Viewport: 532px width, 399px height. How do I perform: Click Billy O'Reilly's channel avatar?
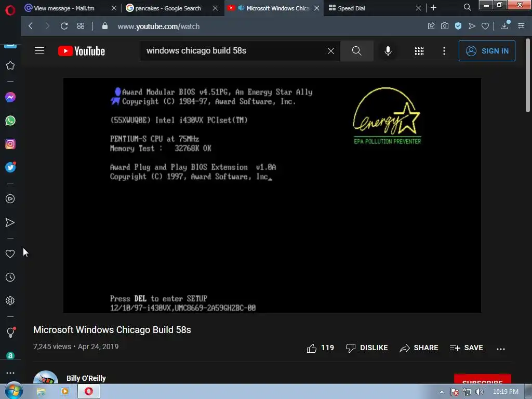point(46,377)
